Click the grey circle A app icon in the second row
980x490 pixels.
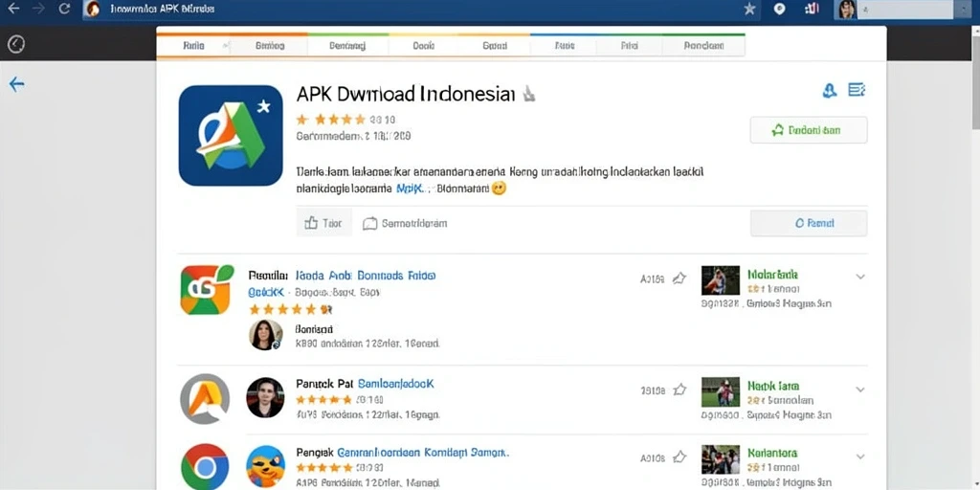205,399
